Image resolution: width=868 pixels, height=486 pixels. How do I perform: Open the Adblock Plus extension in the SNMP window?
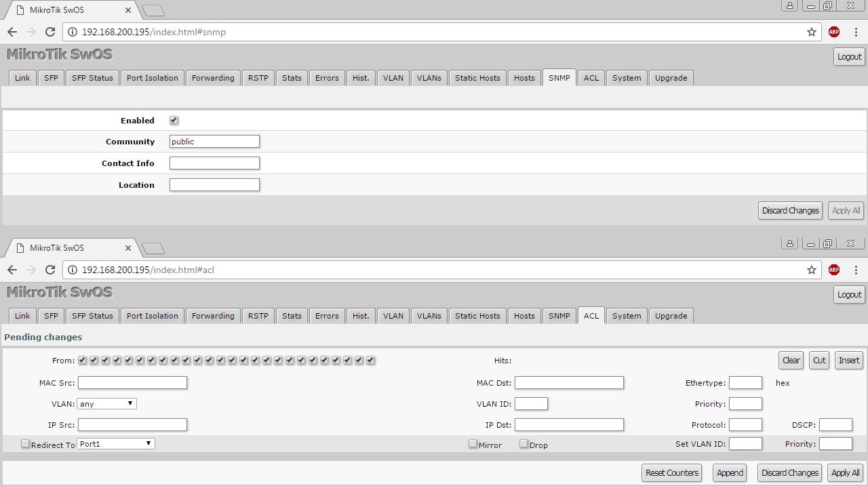833,32
